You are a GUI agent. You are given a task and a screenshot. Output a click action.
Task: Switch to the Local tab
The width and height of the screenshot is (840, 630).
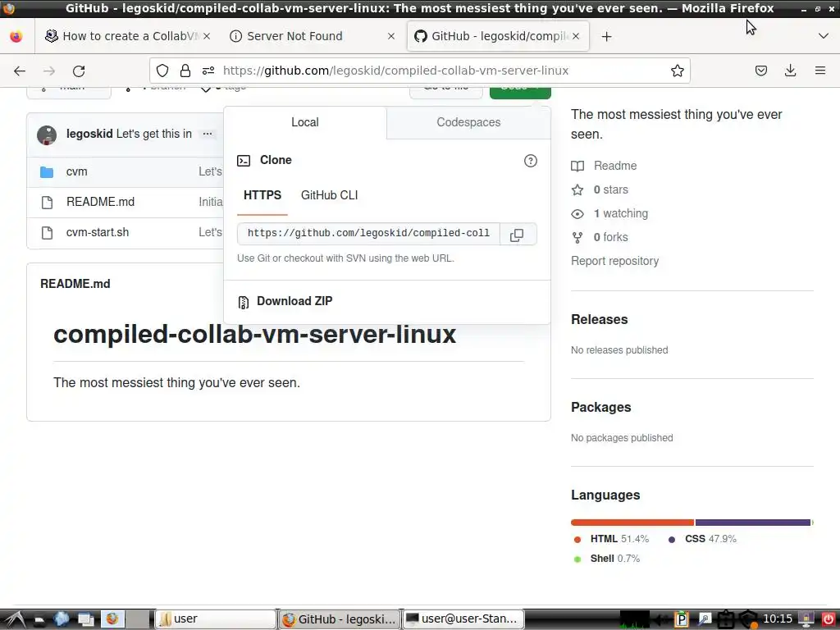[x=305, y=122]
